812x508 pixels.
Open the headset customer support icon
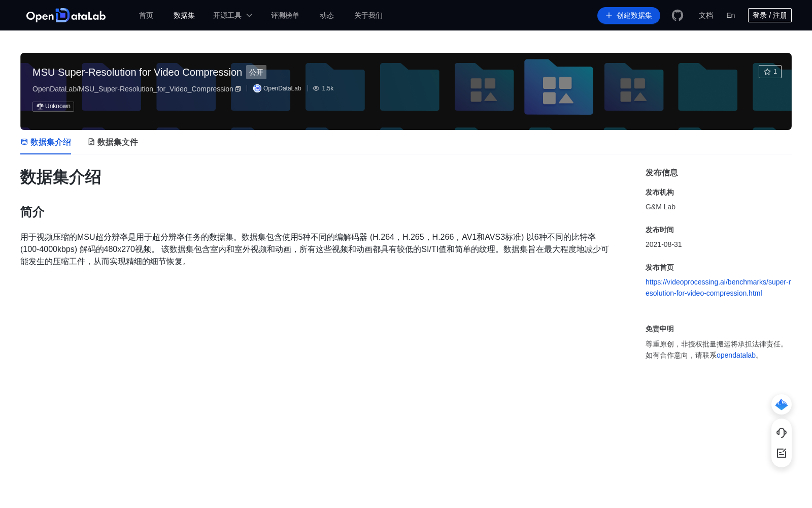782,433
